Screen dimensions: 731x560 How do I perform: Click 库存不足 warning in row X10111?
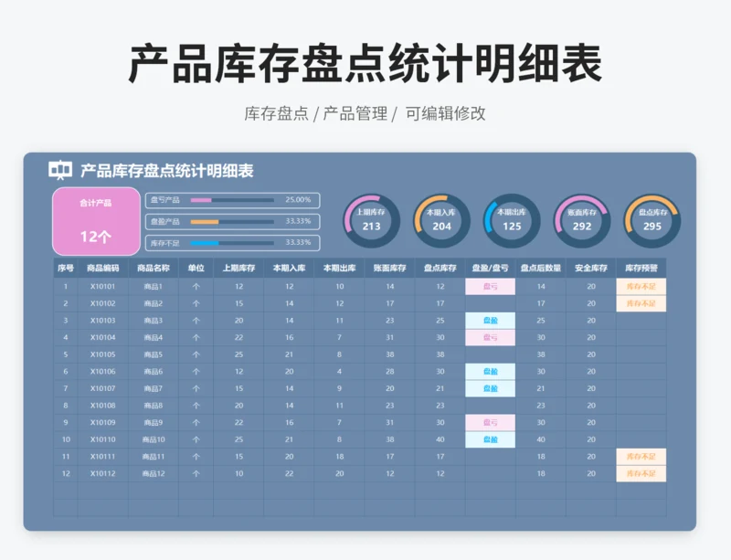641,457
